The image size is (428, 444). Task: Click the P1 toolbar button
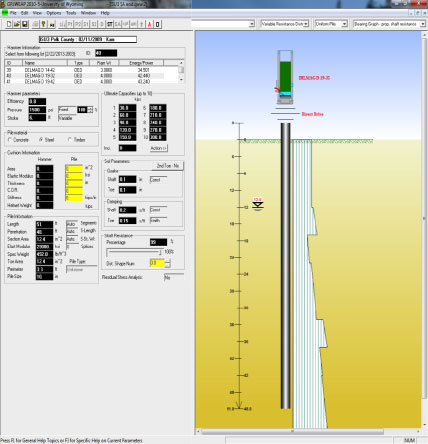tap(70, 24)
